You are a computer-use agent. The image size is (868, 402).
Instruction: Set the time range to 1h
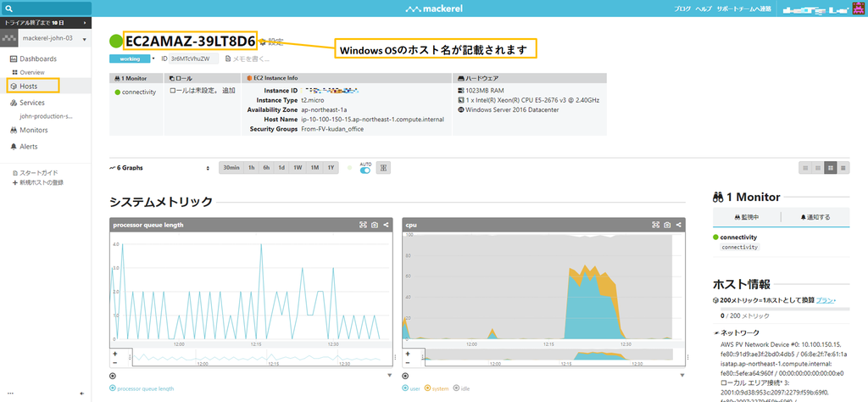[x=251, y=168]
